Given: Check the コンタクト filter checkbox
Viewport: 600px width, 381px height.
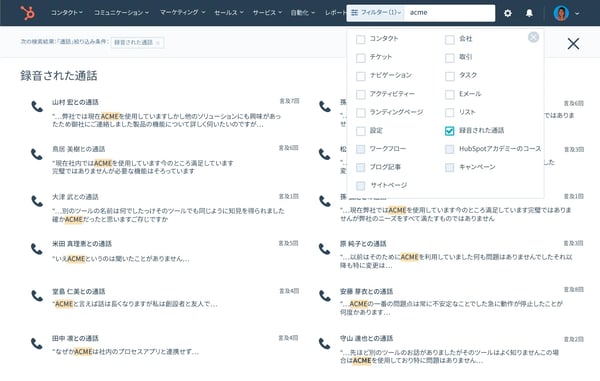Looking at the screenshot, I should click(360, 39).
